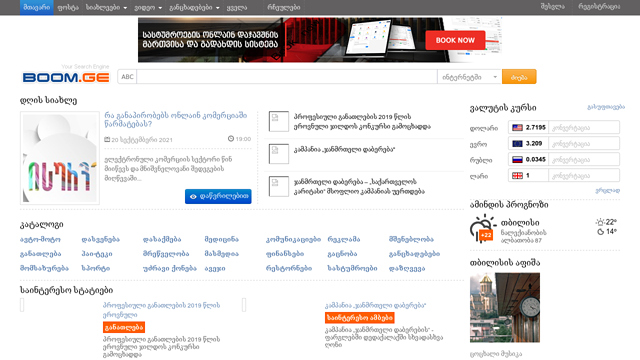The image size is (640, 360).
Task: Click the orange საინტერესო ამბები tag
Action: pyautogui.click(x=360, y=318)
